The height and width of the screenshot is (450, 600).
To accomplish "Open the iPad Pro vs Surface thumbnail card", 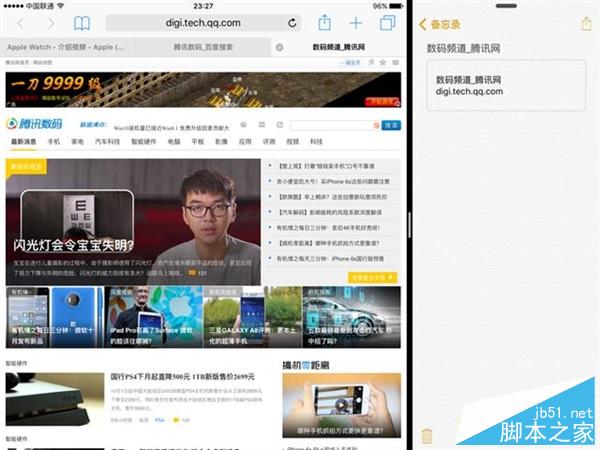I will (154, 317).
